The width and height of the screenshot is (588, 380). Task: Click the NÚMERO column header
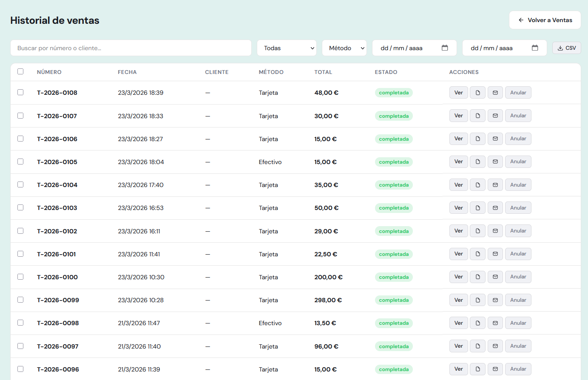49,72
